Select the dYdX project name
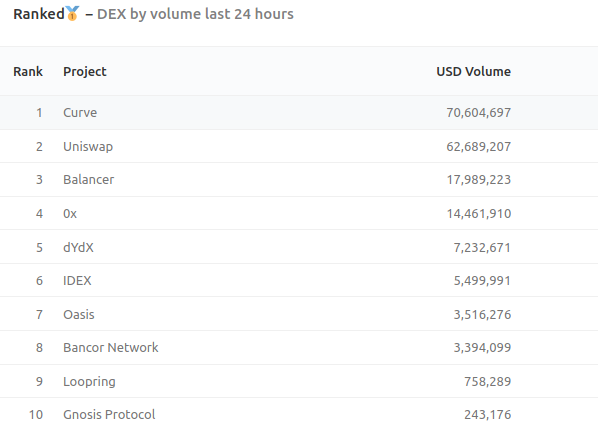The width and height of the screenshot is (598, 432). pos(78,247)
